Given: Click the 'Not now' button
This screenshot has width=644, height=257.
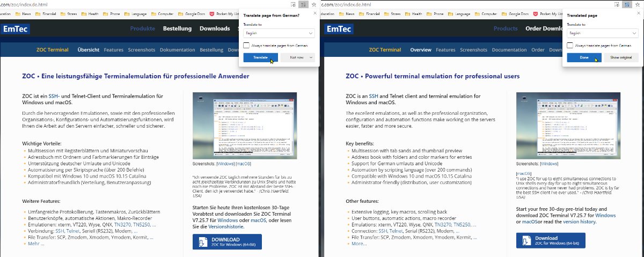Looking at the screenshot, I should [x=297, y=57].
